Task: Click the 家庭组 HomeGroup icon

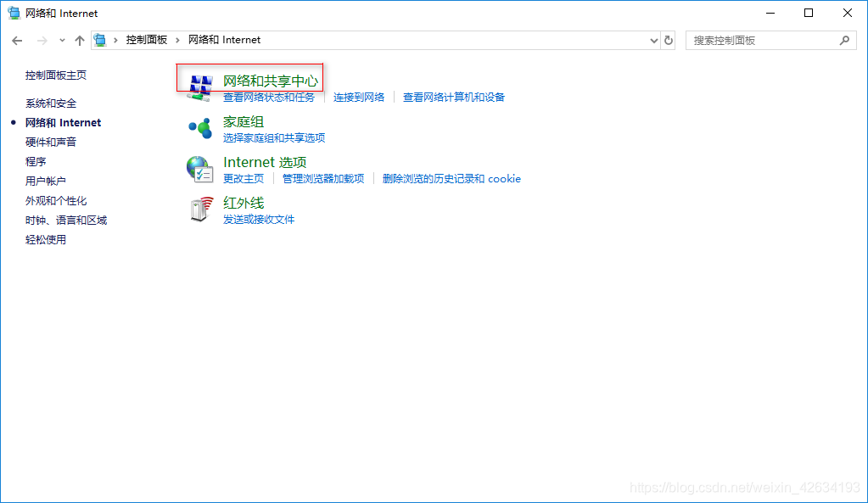Action: pos(200,128)
